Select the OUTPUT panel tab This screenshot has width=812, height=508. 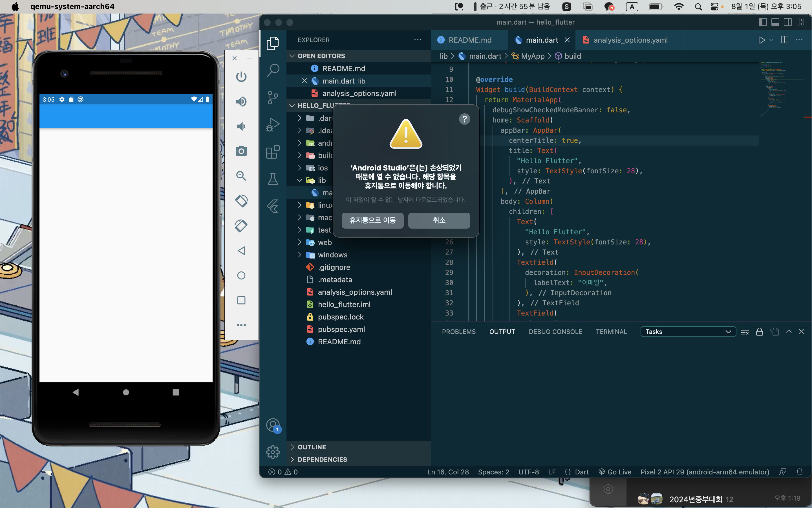(x=502, y=332)
